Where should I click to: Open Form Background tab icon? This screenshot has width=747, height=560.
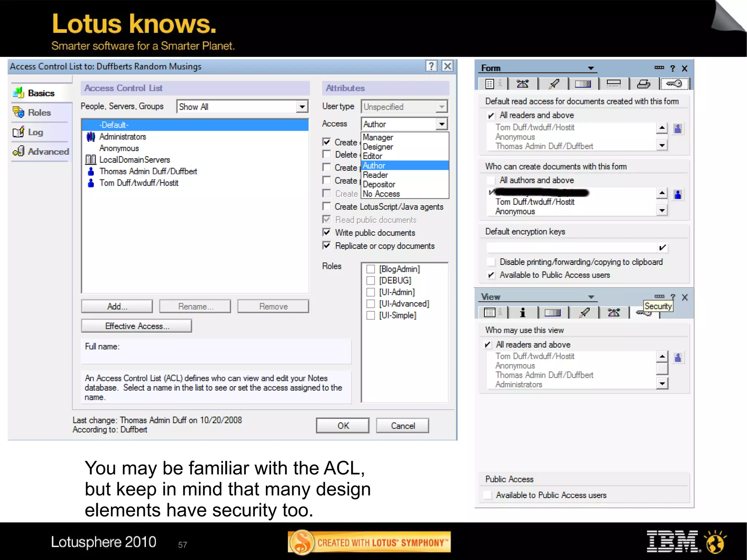(x=583, y=84)
